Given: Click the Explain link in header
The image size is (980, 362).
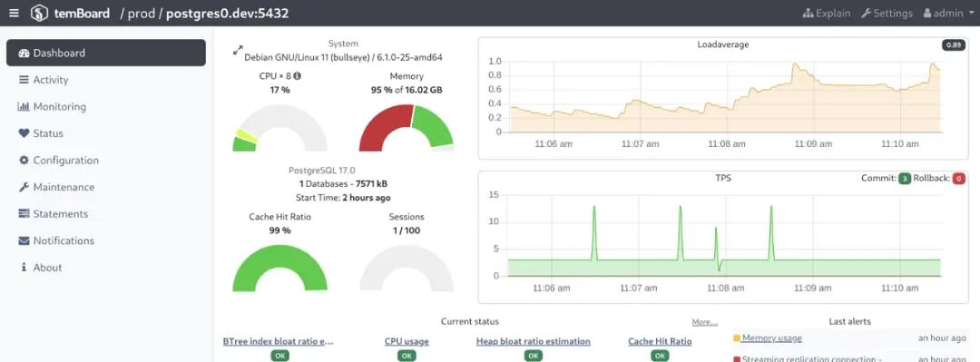Looking at the screenshot, I should pos(827,13).
